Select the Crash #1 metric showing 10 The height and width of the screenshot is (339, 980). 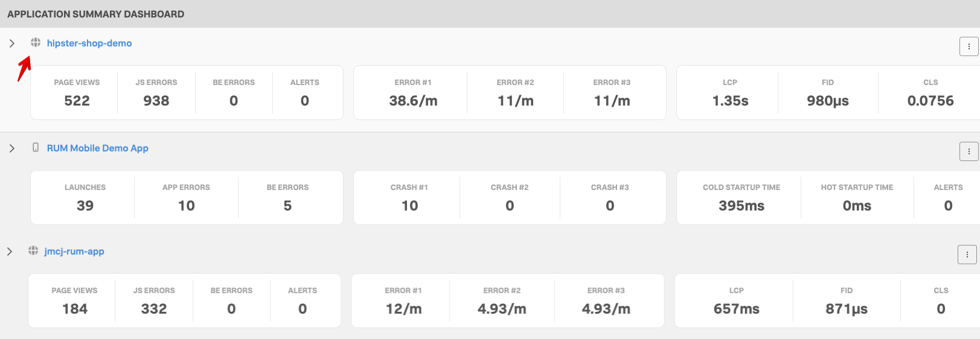coord(409,198)
